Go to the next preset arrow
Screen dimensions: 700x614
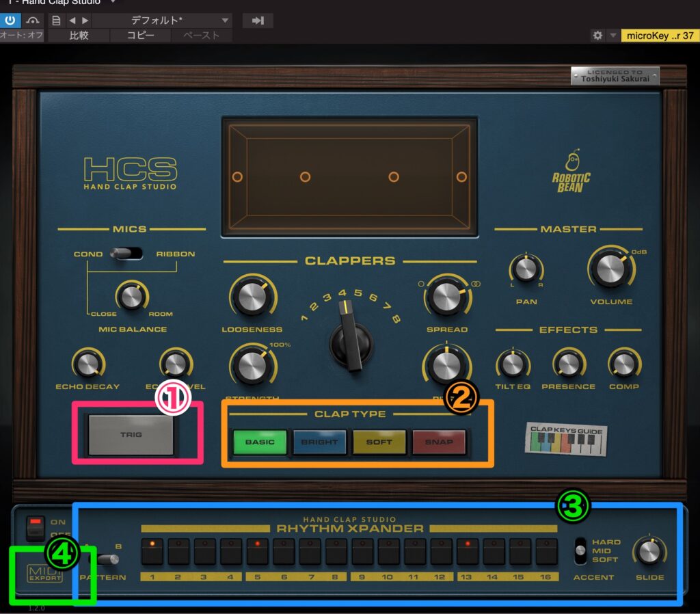pos(85,21)
